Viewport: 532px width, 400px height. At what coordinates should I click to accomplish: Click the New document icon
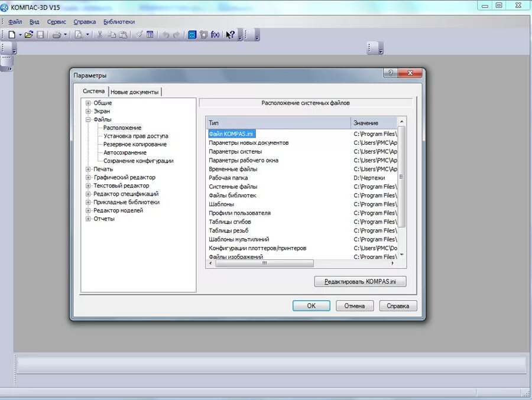coord(12,35)
